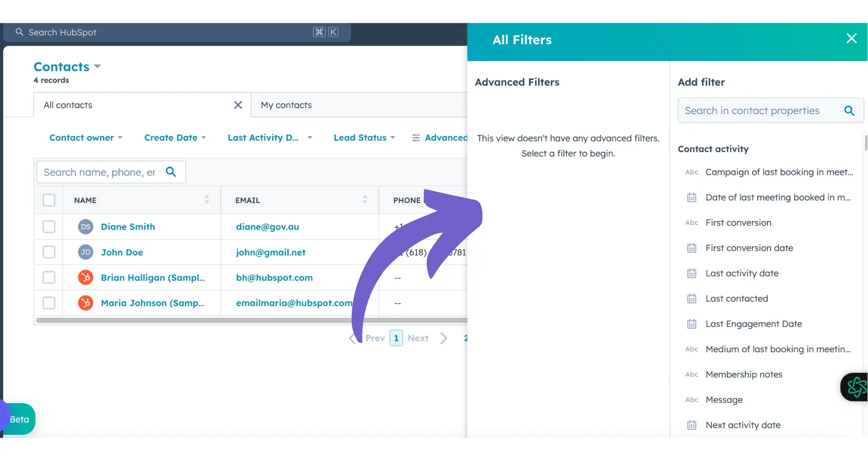Select the Last activity date property
The width and height of the screenshot is (868, 461).
point(742,273)
